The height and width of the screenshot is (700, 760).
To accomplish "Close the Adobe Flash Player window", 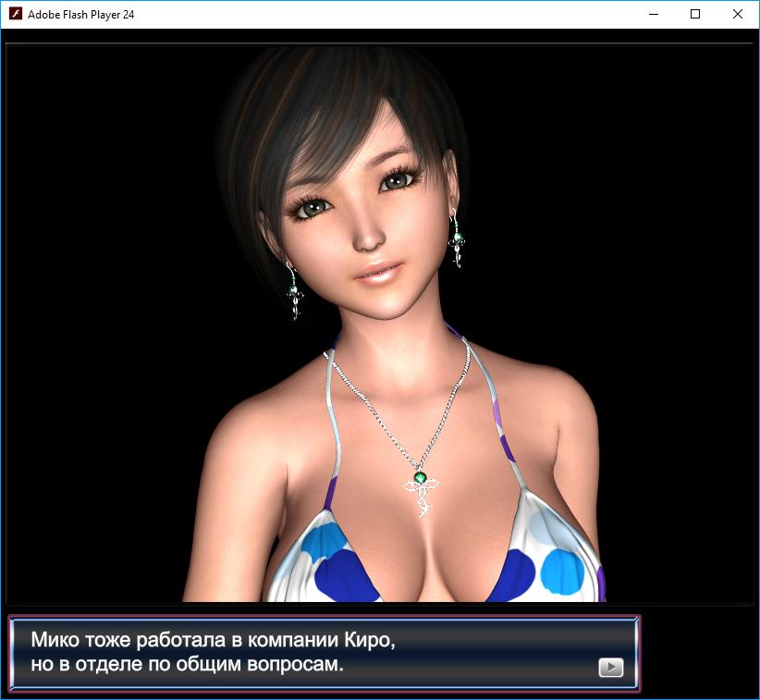I will tap(737, 14).
